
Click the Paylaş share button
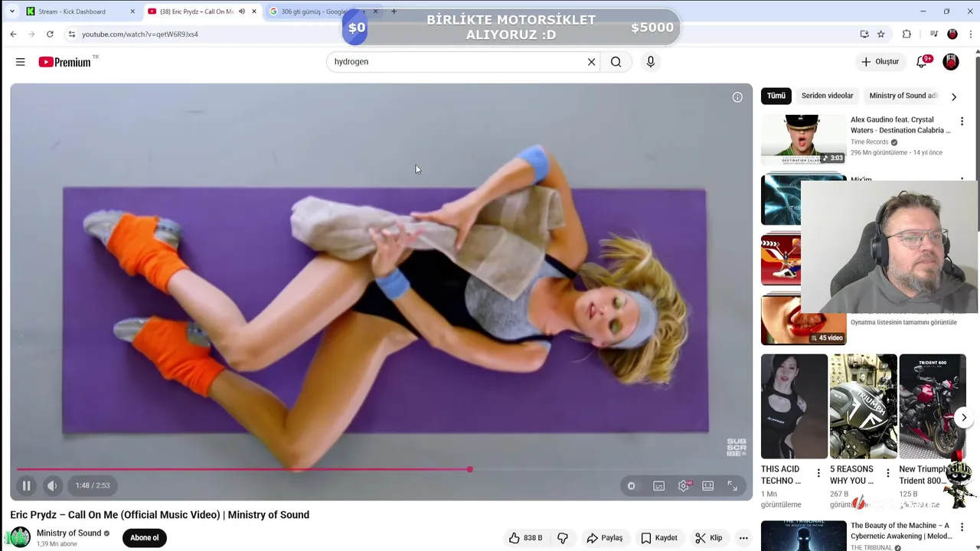click(x=604, y=538)
